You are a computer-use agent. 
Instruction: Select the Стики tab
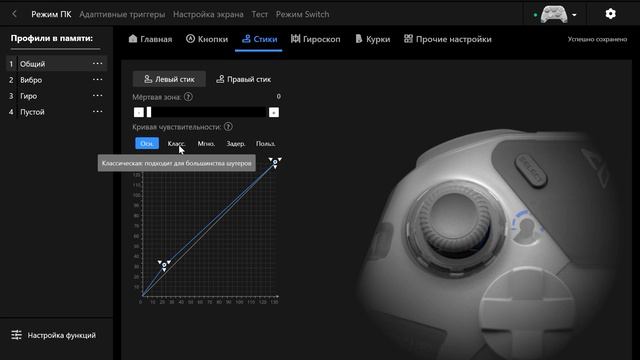click(x=259, y=39)
